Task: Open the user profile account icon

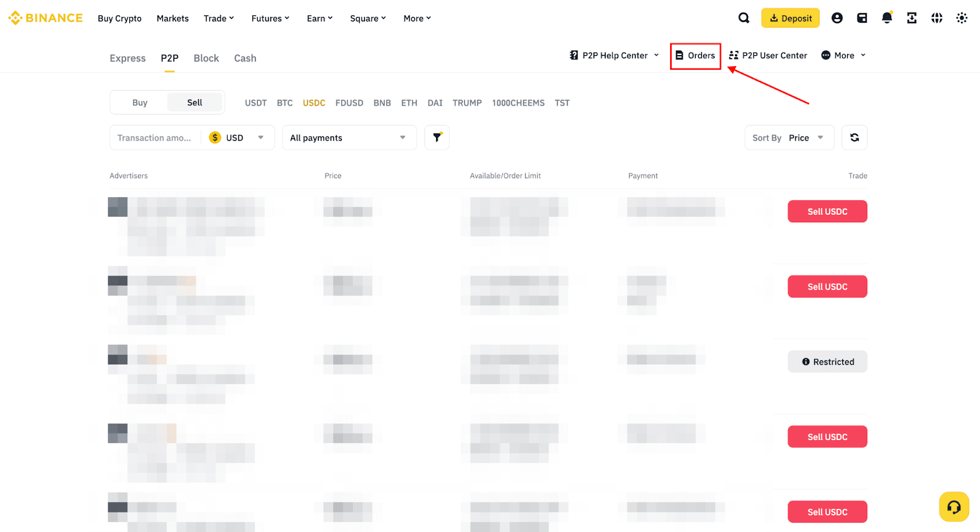Action: (837, 18)
